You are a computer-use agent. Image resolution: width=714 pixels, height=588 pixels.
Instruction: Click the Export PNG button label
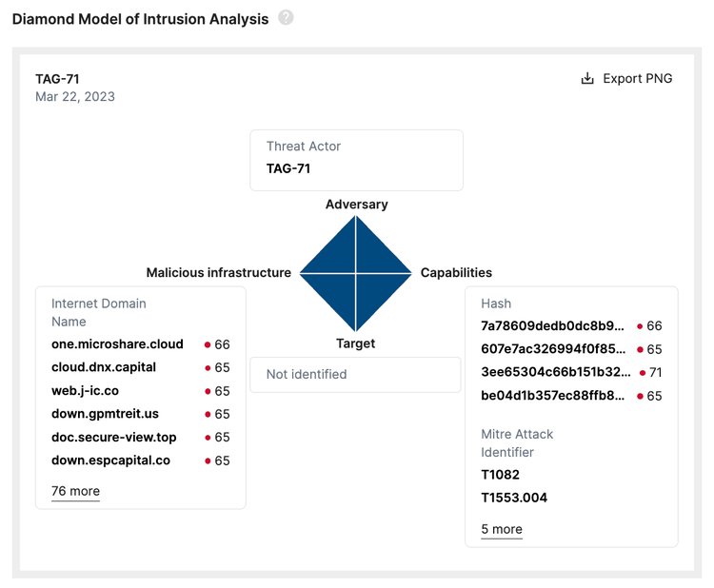[637, 78]
